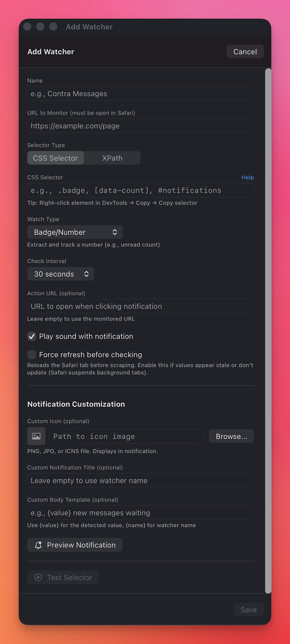The image size is (290, 644).
Task: Enable Force refresh before checking checkbox
Action: pos(32,354)
